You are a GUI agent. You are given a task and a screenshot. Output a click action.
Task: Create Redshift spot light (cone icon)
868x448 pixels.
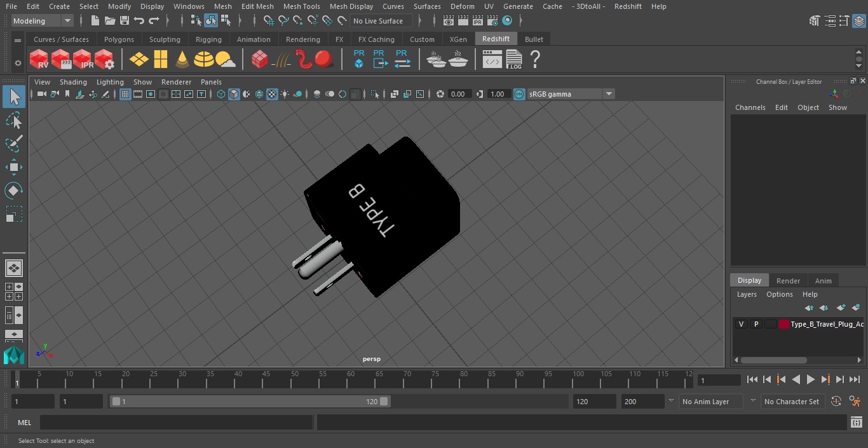click(182, 59)
